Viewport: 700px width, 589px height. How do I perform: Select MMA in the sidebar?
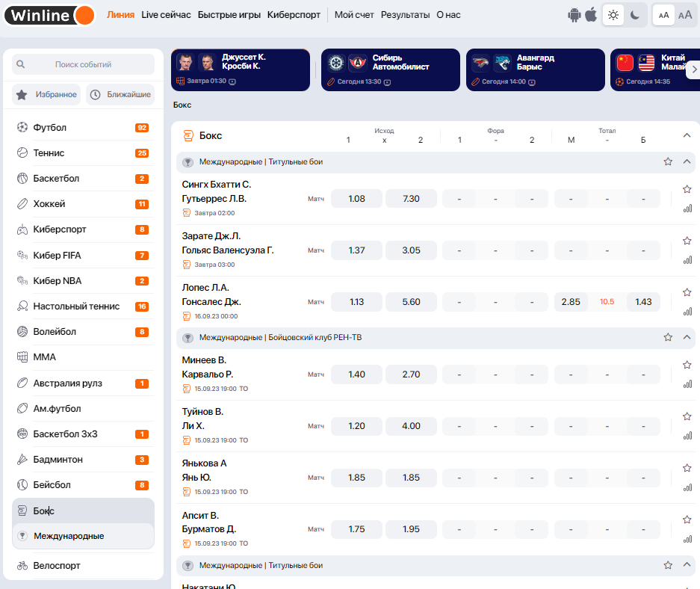tap(83, 357)
